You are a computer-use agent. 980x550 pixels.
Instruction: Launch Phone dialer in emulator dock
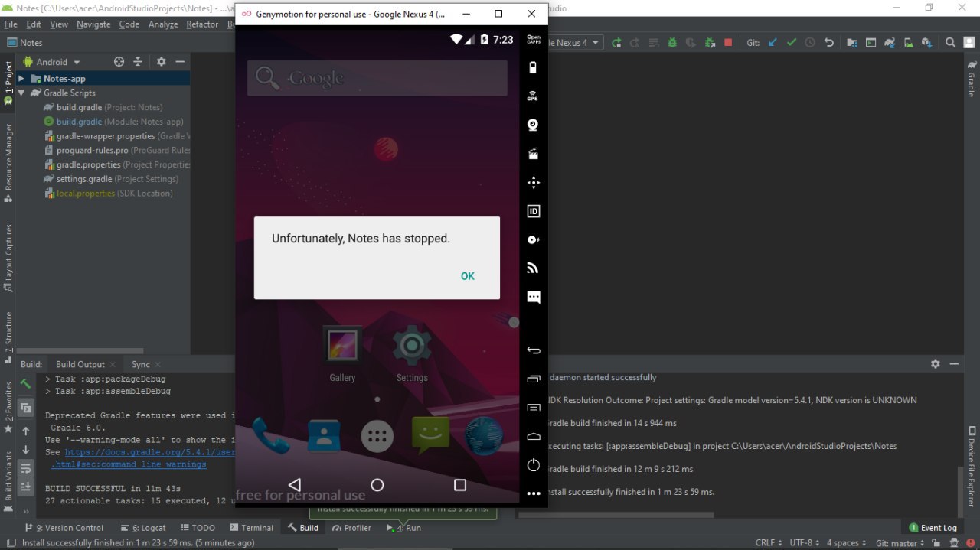click(271, 436)
